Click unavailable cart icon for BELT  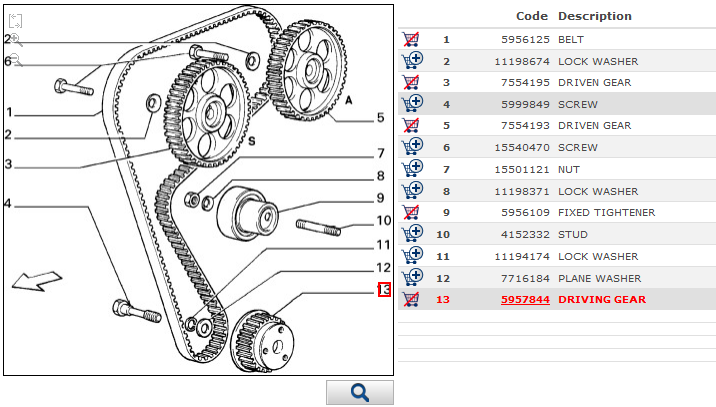click(x=411, y=39)
